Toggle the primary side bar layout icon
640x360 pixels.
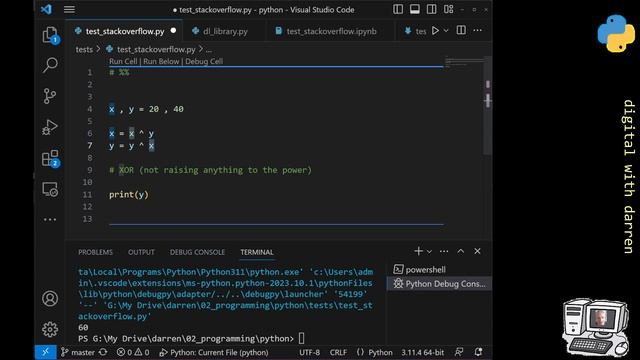pyautogui.click(x=398, y=9)
